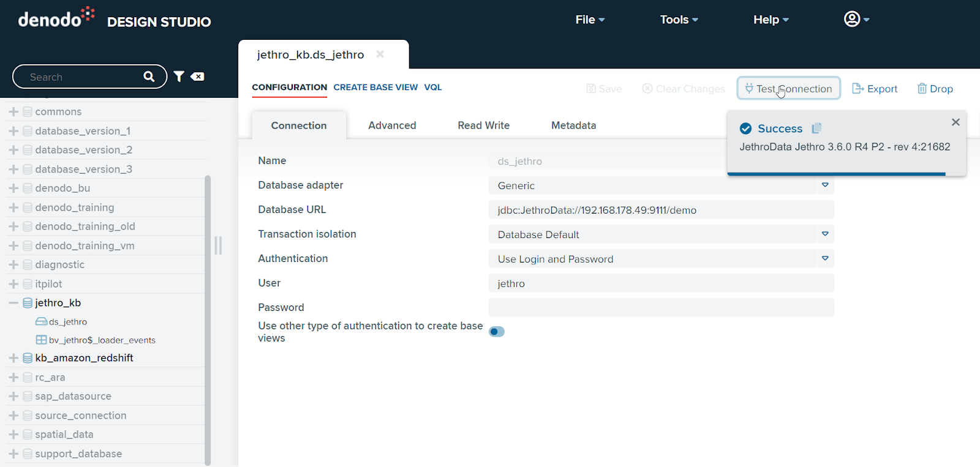
Task: Open the user account icon menu
Action: pos(856,19)
